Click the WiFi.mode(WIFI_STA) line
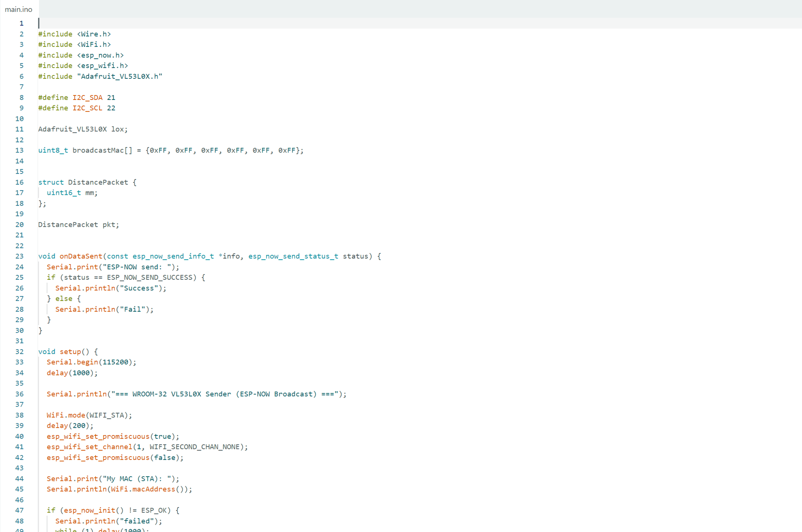802x532 pixels. (x=89, y=415)
